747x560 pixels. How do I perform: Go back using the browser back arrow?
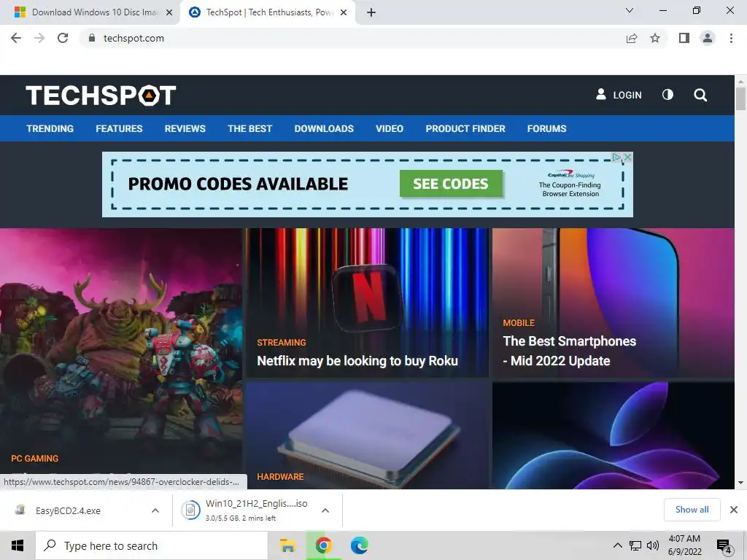point(16,38)
